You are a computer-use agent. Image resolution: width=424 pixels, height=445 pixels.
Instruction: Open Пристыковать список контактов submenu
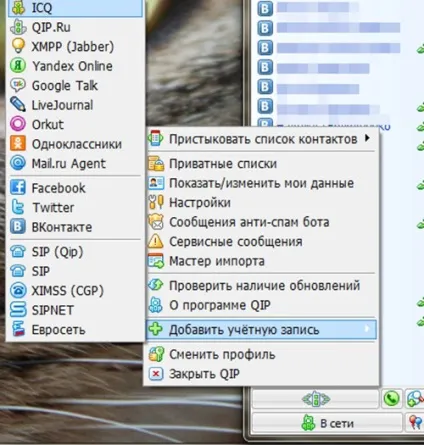pyautogui.click(x=262, y=139)
